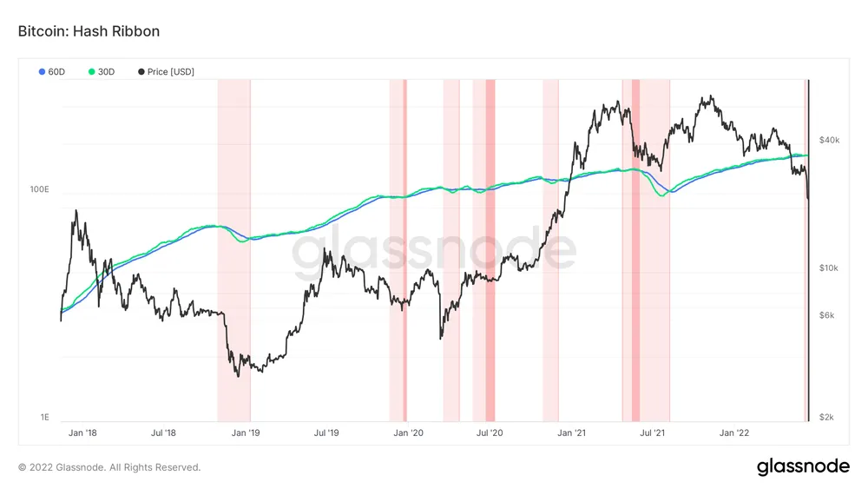This screenshot has width=868, height=489.
Task: Click the glassnode watermark in chart center
Action: point(433,250)
